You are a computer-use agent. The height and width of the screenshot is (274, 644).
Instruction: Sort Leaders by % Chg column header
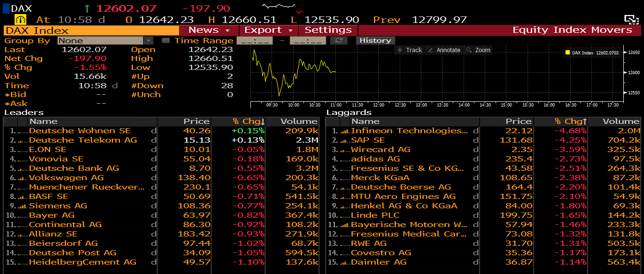tap(238, 122)
